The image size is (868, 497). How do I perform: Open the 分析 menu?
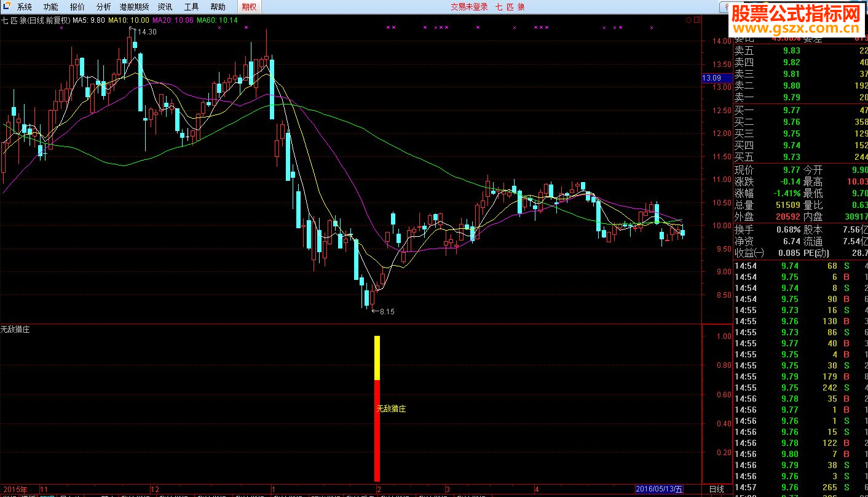pos(104,7)
